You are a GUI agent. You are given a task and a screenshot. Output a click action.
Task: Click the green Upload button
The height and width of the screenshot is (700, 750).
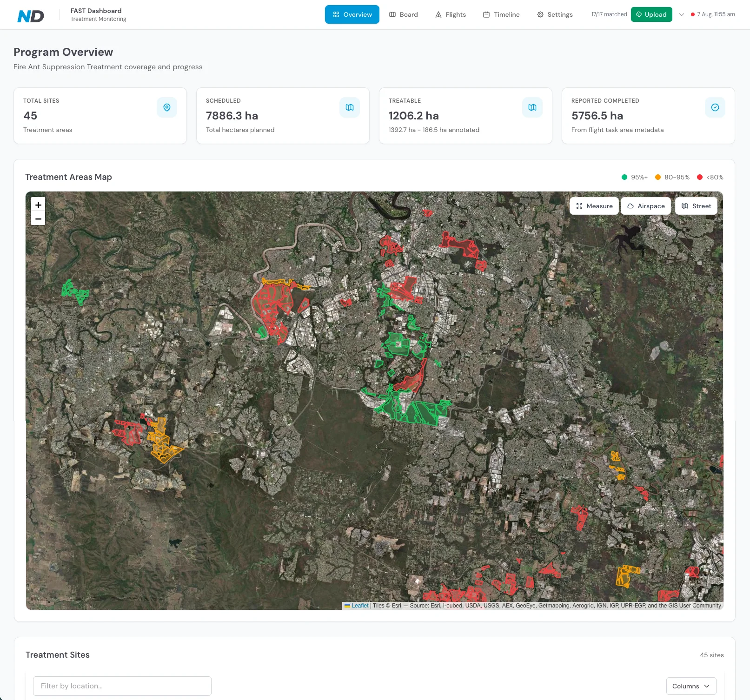click(x=651, y=14)
